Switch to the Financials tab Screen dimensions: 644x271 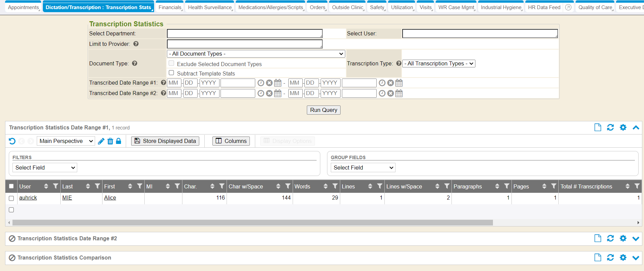(170, 7)
